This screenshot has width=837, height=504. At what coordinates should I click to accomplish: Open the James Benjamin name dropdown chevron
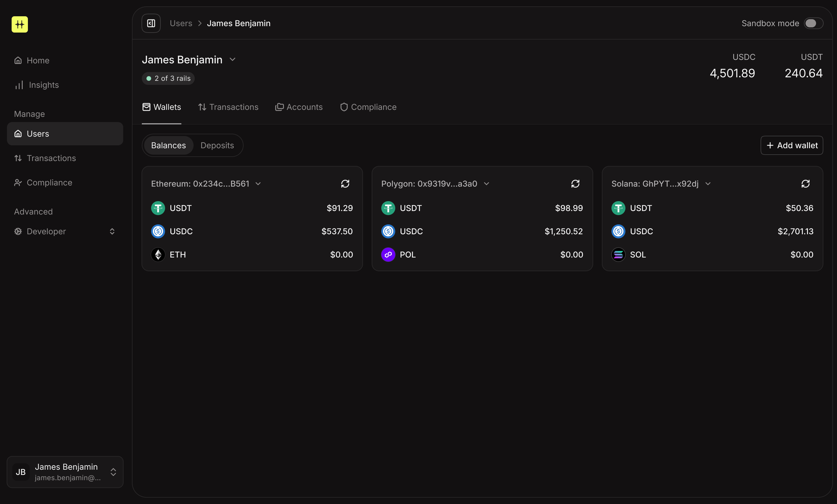[x=233, y=59]
